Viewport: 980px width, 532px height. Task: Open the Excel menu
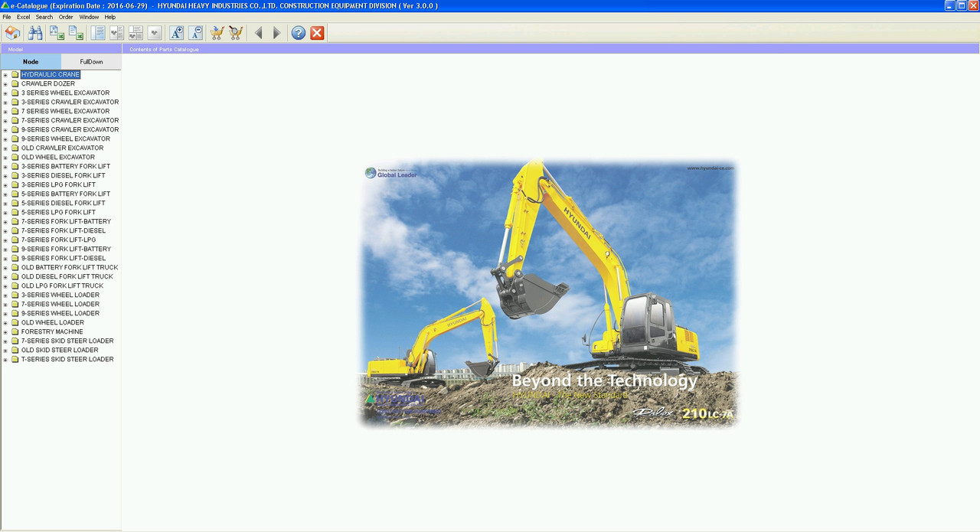24,17
